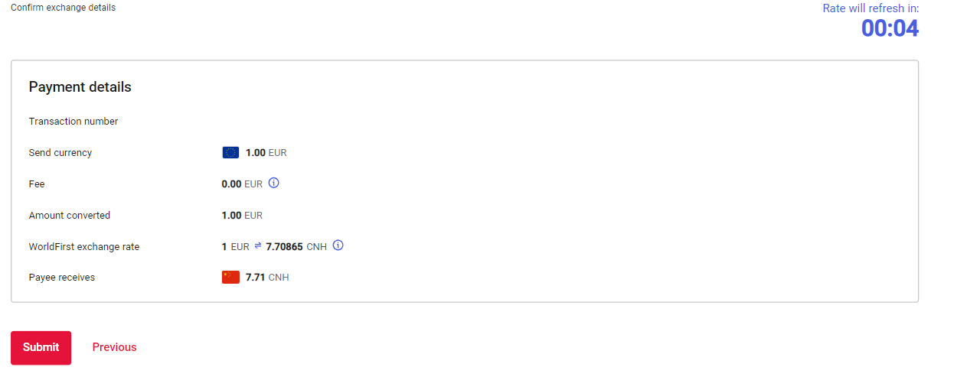The width and height of the screenshot is (980, 377).
Task: Click the "Rate will refresh in:" text
Action: point(871,8)
